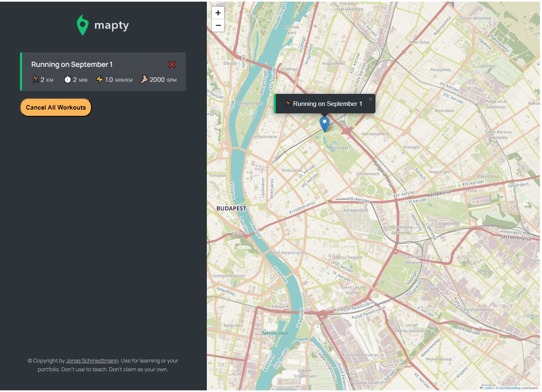Click the lightning bolt pace icon
Image resolution: width=542 pixels, height=392 pixels.
99,79
